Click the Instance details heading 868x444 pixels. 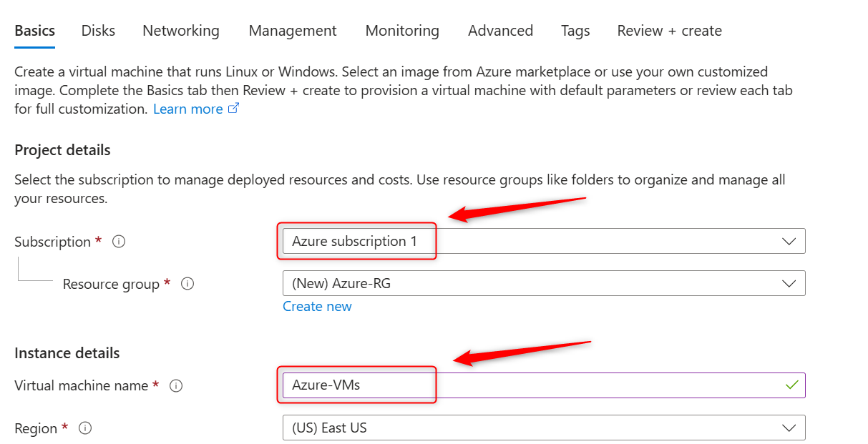[67, 353]
